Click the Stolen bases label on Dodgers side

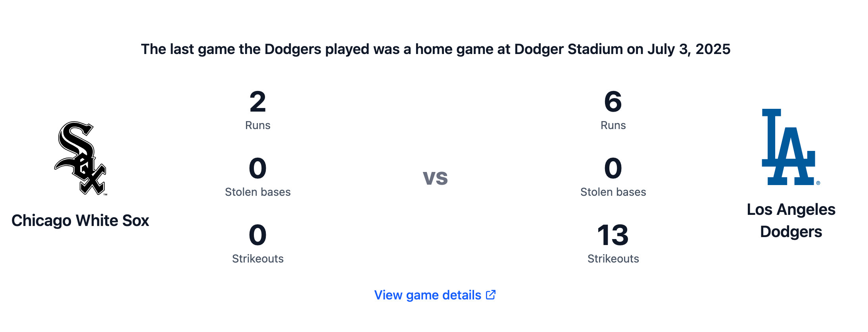click(x=613, y=192)
